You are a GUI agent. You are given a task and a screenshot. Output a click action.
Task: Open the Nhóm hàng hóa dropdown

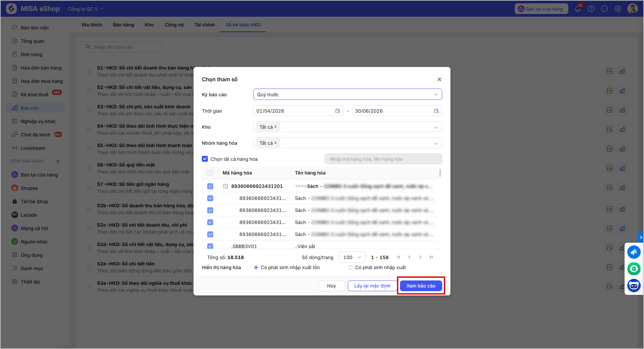click(347, 143)
